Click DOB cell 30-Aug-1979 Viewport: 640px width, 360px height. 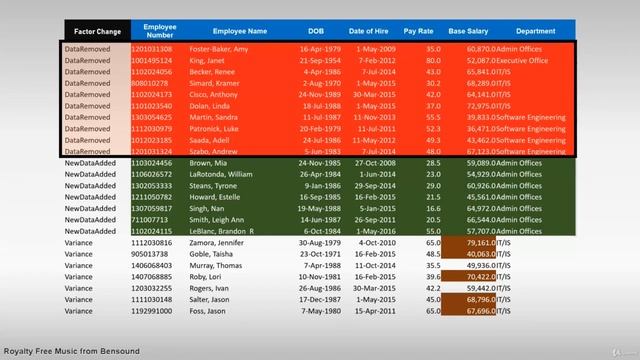pos(319,242)
